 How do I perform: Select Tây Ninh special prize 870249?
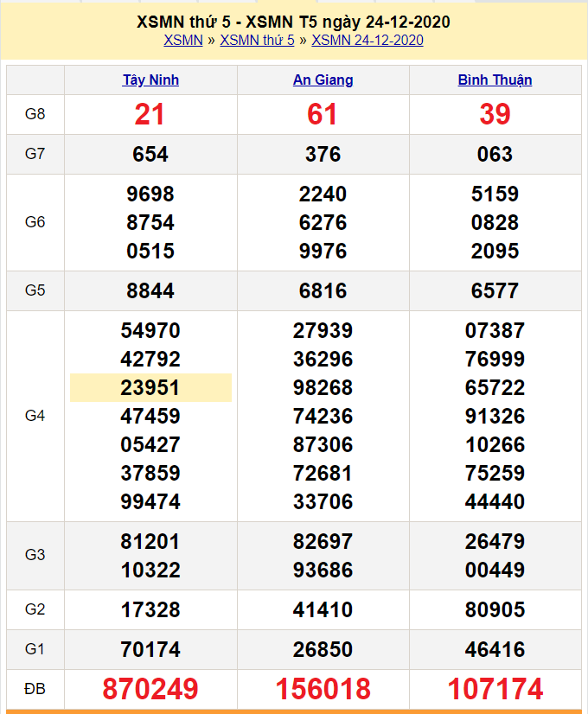(150, 689)
